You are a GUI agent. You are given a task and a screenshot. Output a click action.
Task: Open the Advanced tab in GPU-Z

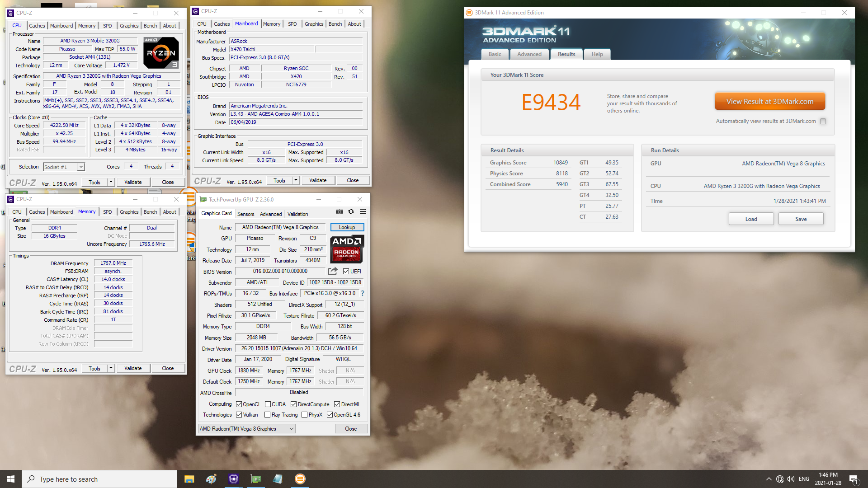tap(270, 214)
